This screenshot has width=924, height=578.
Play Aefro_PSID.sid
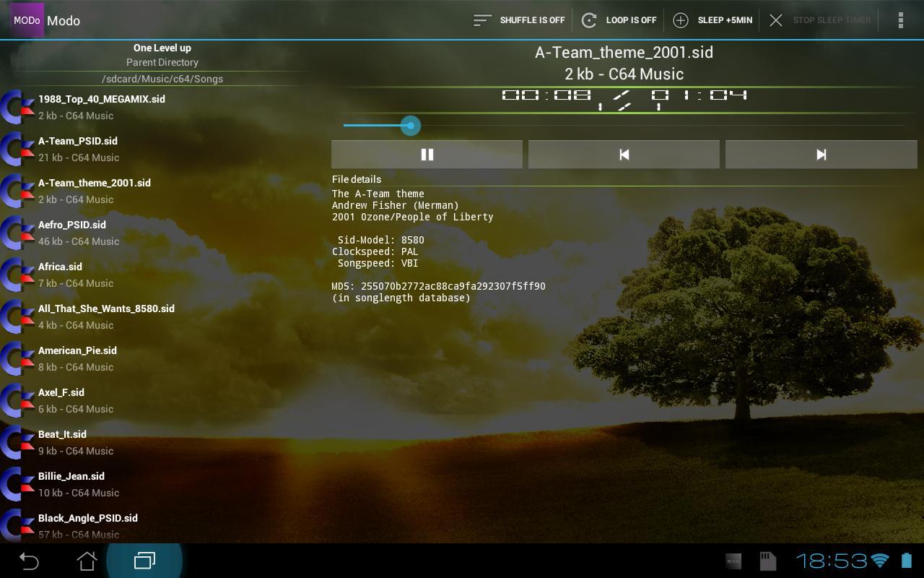[162, 233]
